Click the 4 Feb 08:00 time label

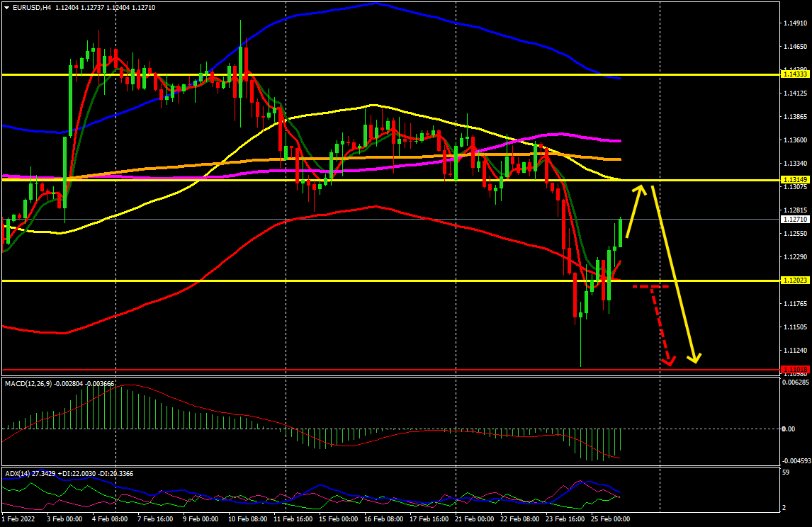[x=110, y=518]
